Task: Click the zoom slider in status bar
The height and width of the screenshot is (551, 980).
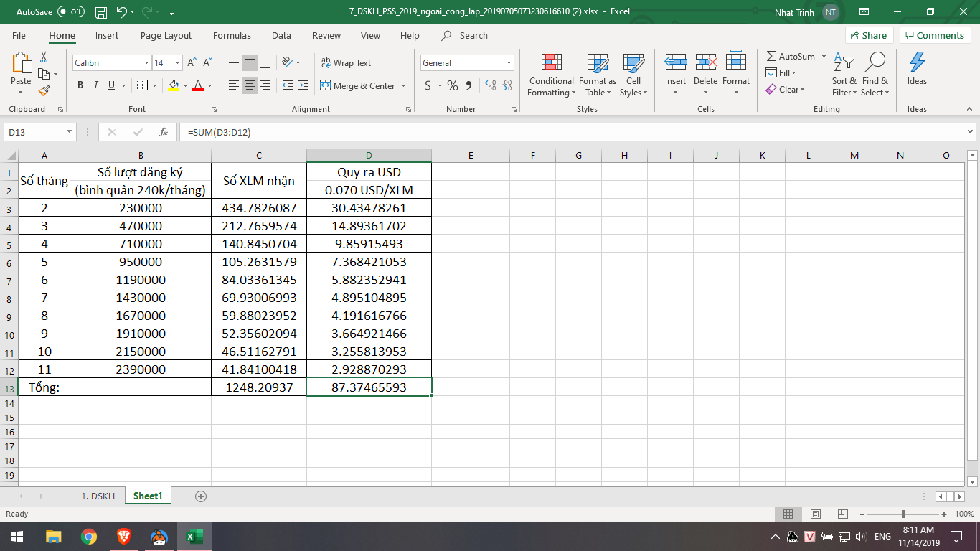Action: [x=903, y=514]
